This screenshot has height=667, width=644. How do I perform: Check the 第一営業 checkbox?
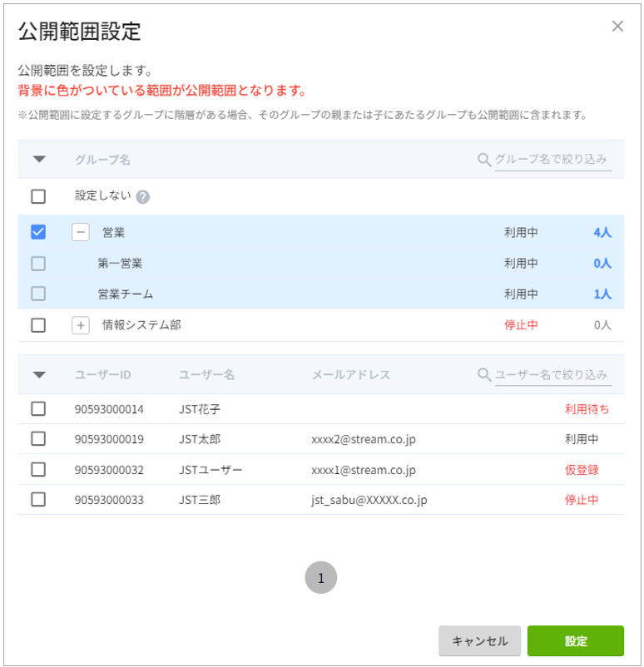[x=38, y=264]
